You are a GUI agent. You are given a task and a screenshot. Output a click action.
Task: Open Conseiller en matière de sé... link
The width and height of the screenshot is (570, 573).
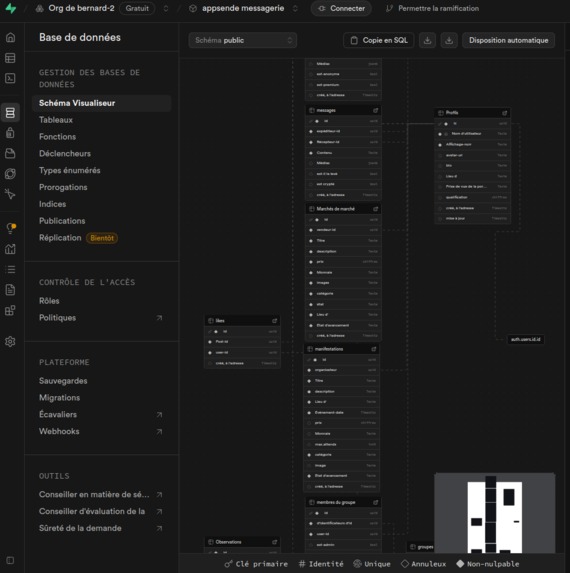tap(101, 494)
